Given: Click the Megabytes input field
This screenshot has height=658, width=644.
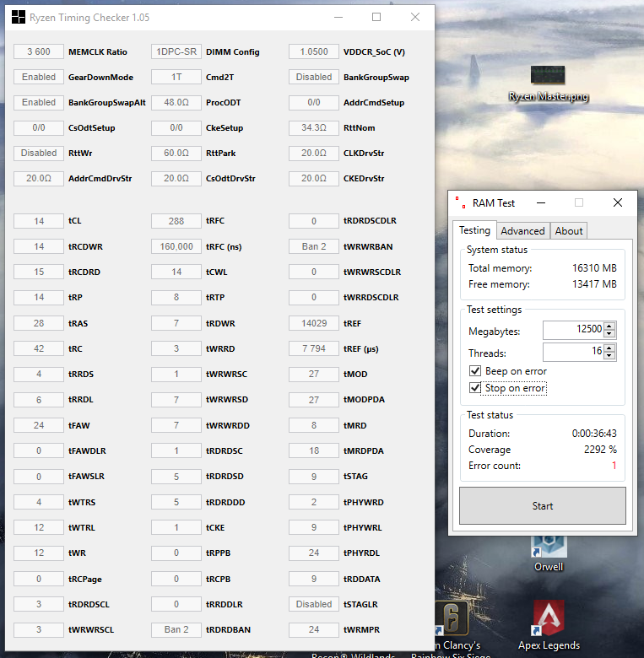Looking at the screenshot, I should point(573,329).
